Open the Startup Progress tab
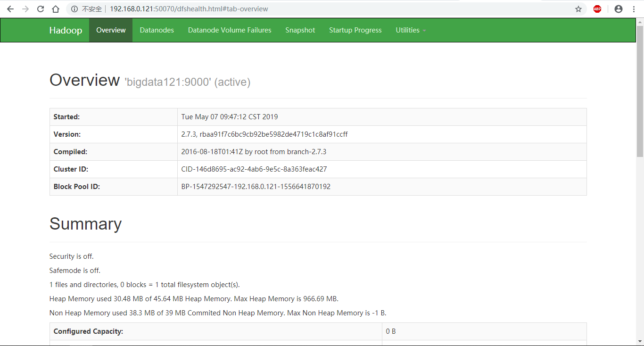This screenshot has height=346, width=644. pos(355,30)
